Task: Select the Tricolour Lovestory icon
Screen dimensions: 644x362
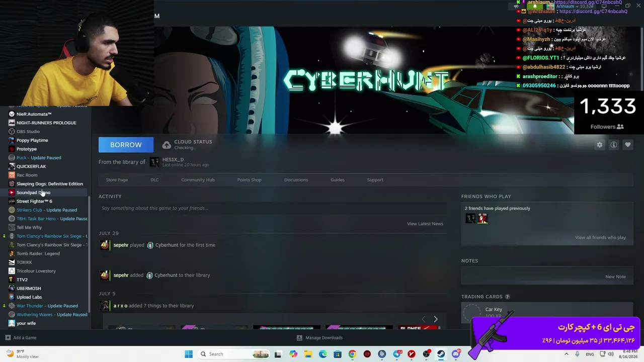Action: pos(12,271)
